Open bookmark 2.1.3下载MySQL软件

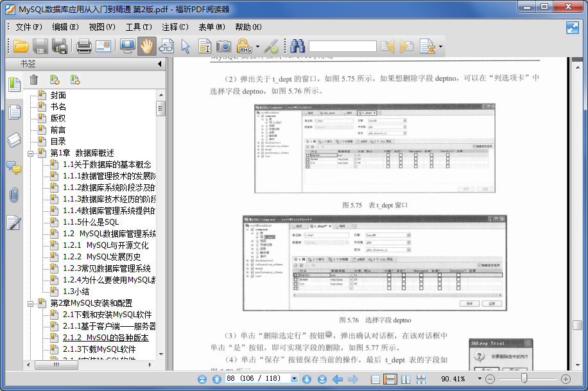click(x=99, y=349)
